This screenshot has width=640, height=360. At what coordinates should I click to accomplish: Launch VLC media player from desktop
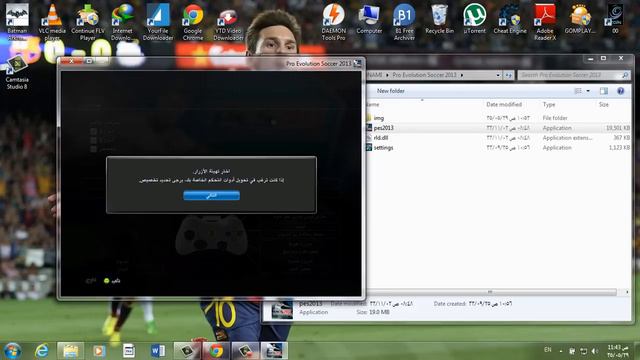point(52,22)
